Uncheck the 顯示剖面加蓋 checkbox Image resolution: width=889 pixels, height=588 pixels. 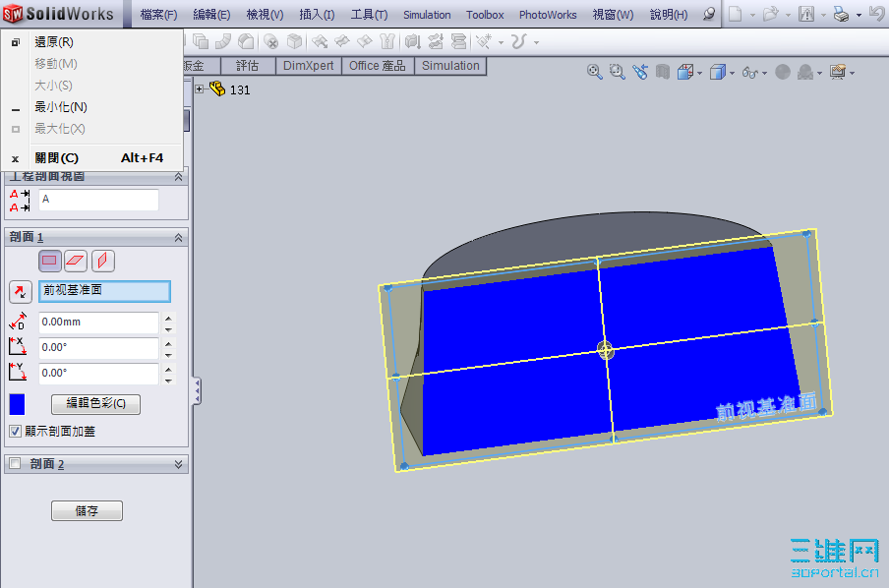pyautogui.click(x=16, y=431)
